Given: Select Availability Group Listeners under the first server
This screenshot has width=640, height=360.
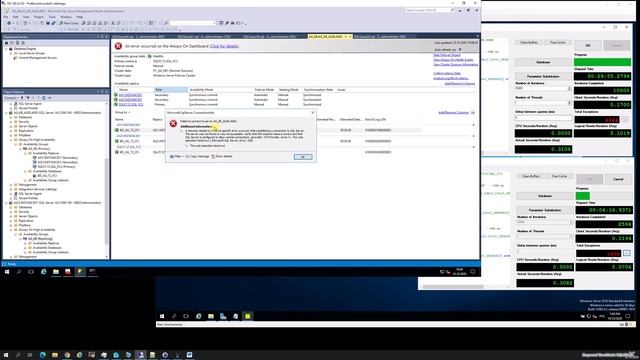Looking at the screenshot, I should click(x=51, y=180).
